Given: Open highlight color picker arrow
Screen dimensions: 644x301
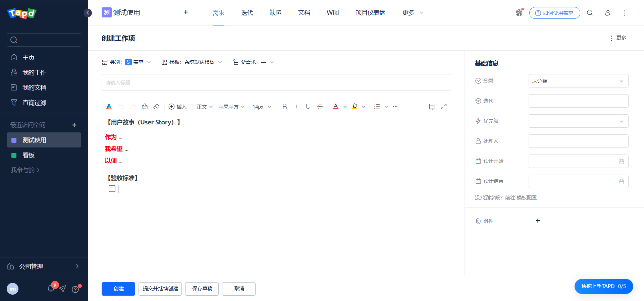Looking at the screenshot, I should 363,107.
